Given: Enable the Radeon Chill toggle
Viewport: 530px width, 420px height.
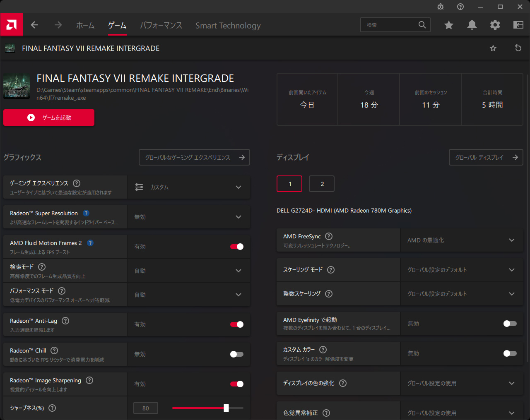Looking at the screenshot, I should (237, 354).
